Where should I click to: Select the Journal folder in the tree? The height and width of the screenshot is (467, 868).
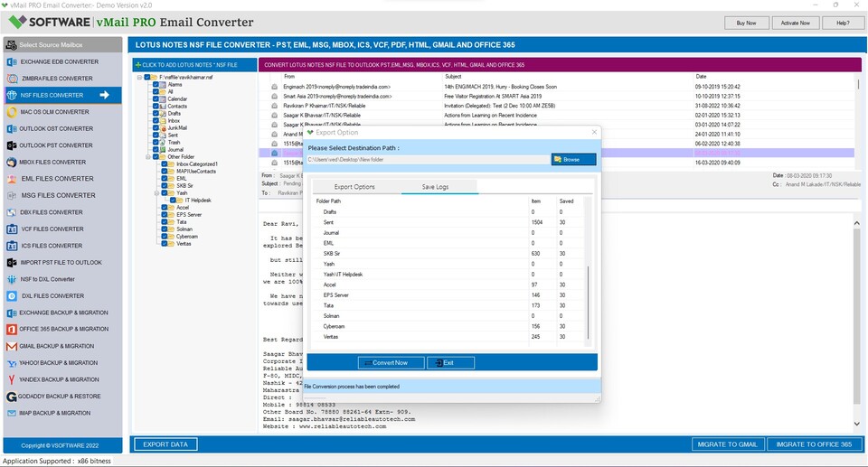[x=175, y=150]
